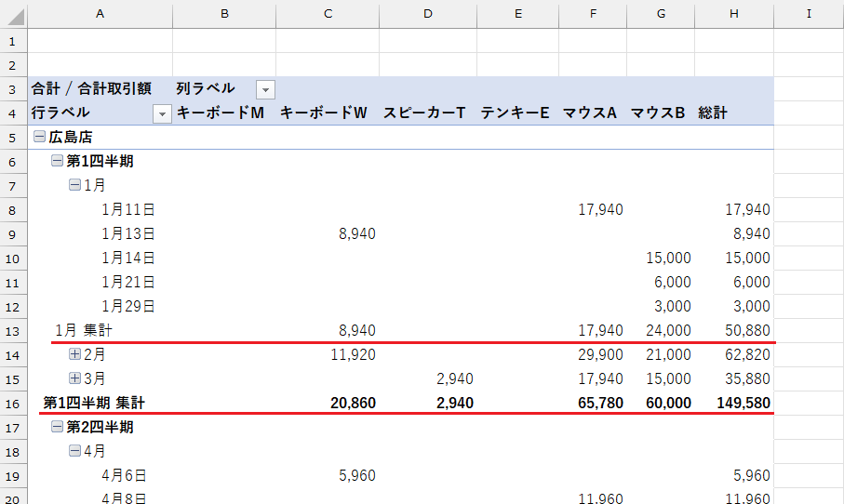
Task: Collapse the 広島店 group
Action: [39, 137]
